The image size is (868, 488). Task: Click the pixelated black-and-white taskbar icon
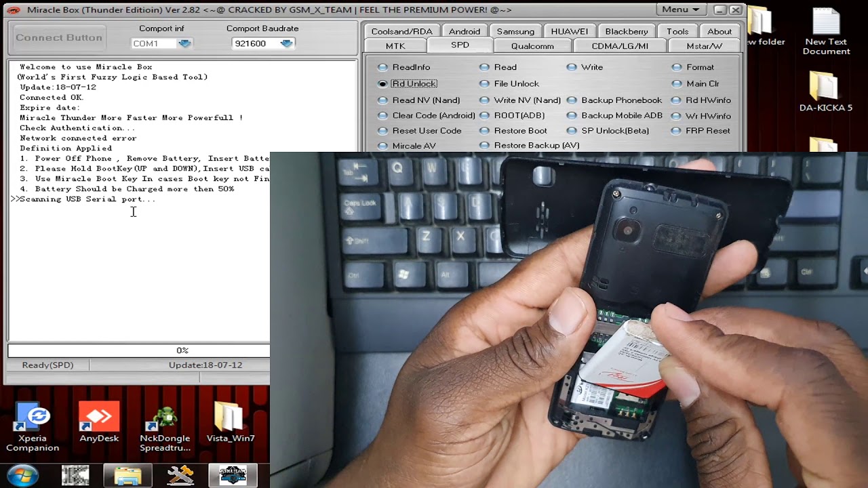pos(75,476)
